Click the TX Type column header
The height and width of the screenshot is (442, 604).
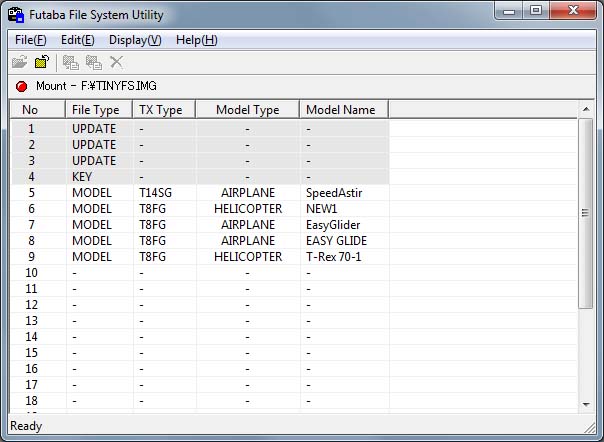tap(163, 110)
